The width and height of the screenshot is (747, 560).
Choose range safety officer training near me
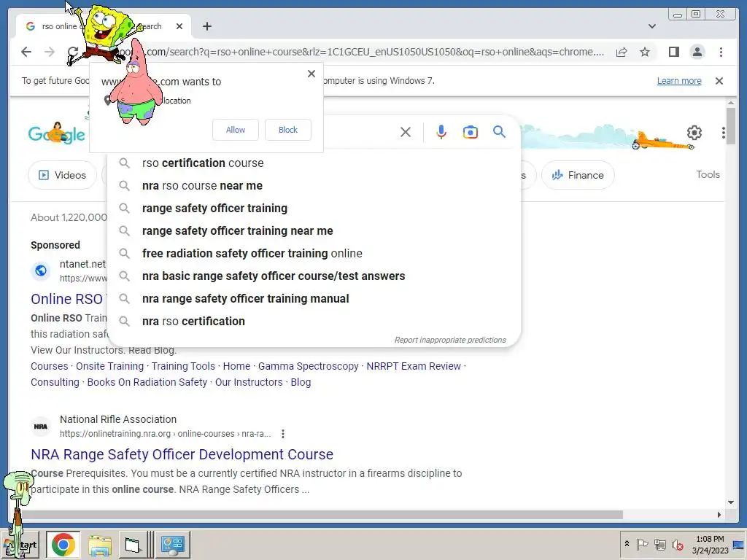pyautogui.click(x=314, y=231)
